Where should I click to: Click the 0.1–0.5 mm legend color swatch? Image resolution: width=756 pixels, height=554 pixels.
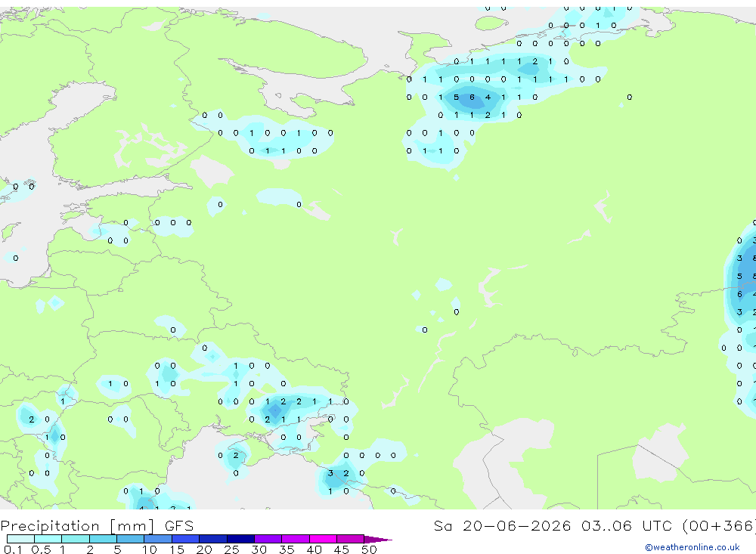point(20,539)
